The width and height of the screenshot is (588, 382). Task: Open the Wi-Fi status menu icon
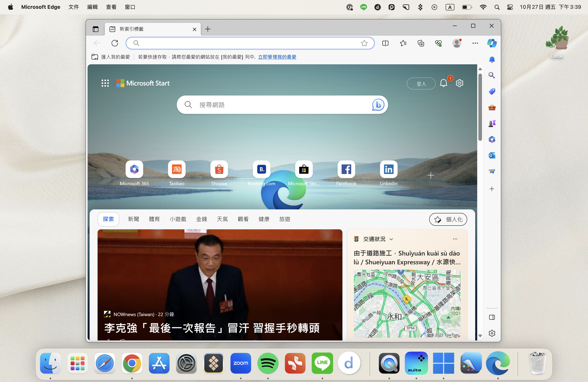pyautogui.click(x=483, y=7)
